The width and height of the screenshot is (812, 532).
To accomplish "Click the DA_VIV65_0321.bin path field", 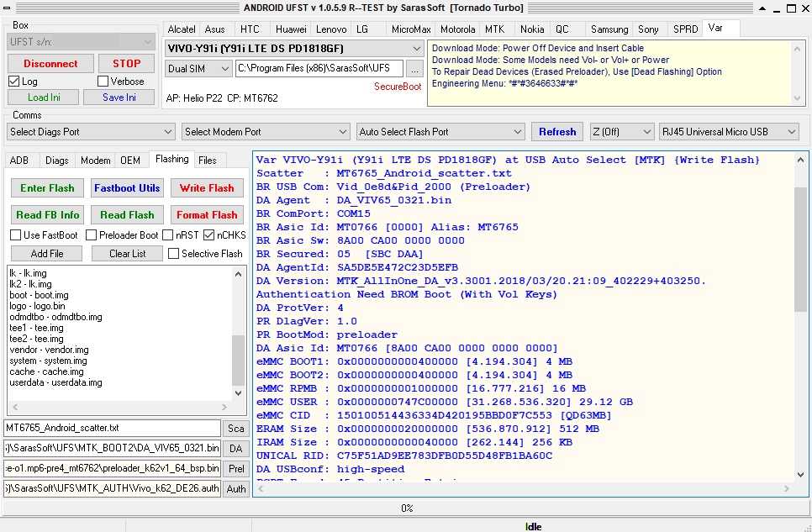I will pyautogui.click(x=113, y=448).
